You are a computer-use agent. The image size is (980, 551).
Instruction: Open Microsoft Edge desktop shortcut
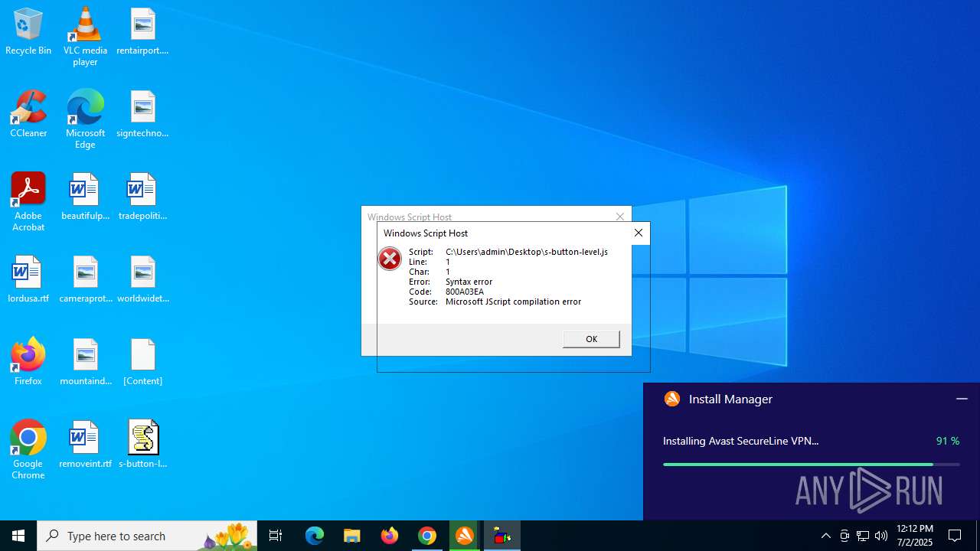85,119
